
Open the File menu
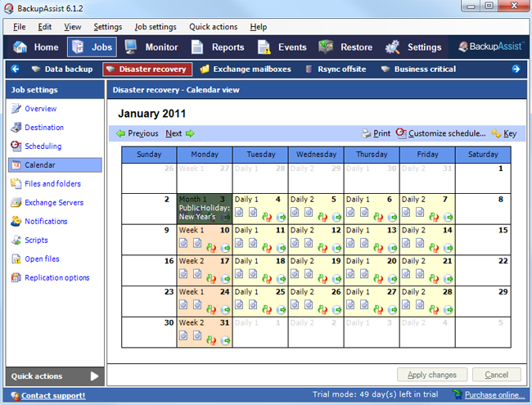pyautogui.click(x=20, y=27)
